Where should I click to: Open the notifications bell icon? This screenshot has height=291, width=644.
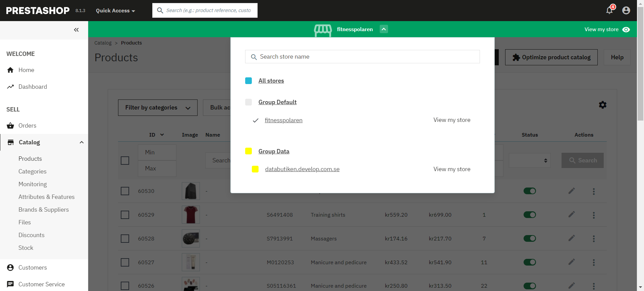[x=609, y=10]
